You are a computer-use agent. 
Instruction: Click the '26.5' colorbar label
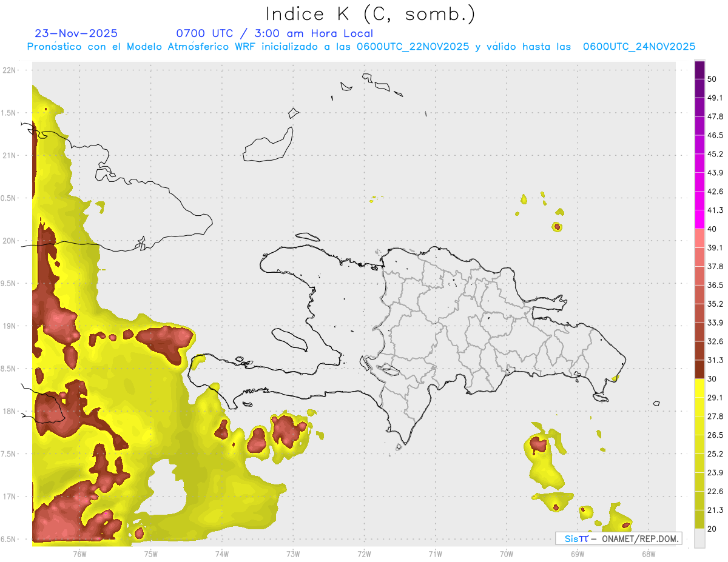coord(715,435)
